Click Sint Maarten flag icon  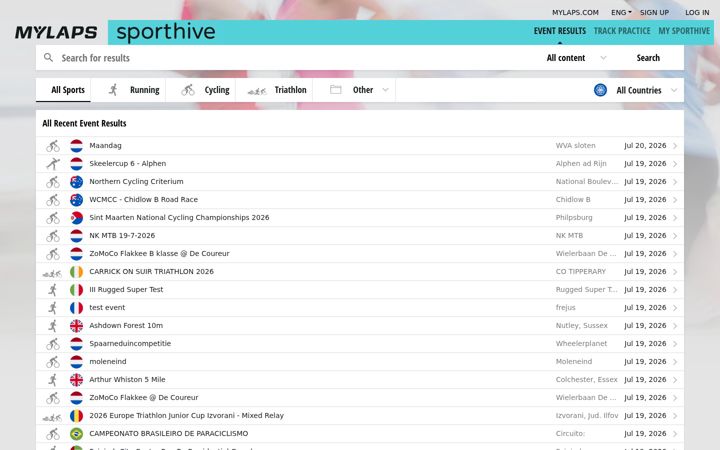coord(77,218)
